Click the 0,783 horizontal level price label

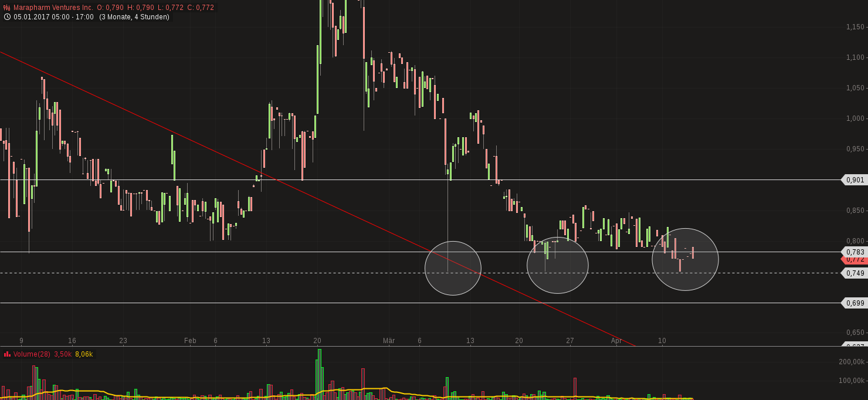(855, 253)
